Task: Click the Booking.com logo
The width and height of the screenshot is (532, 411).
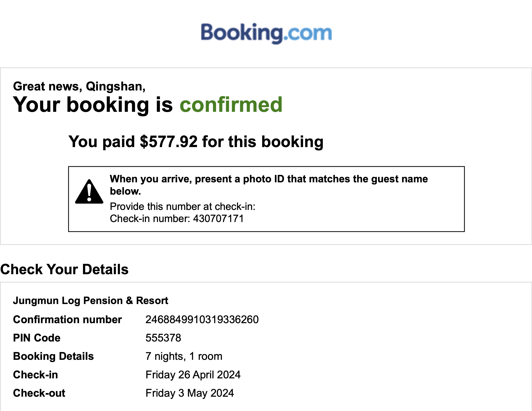Action: point(266,33)
